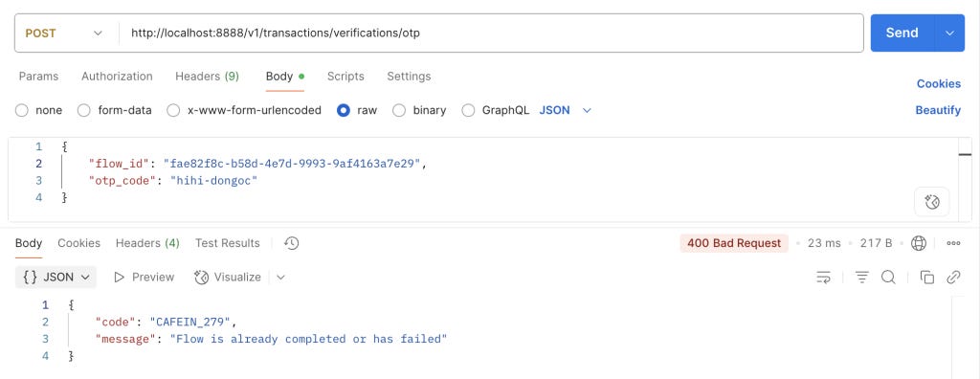Click the Beautify link
The image size is (980, 379).
pos(938,110)
